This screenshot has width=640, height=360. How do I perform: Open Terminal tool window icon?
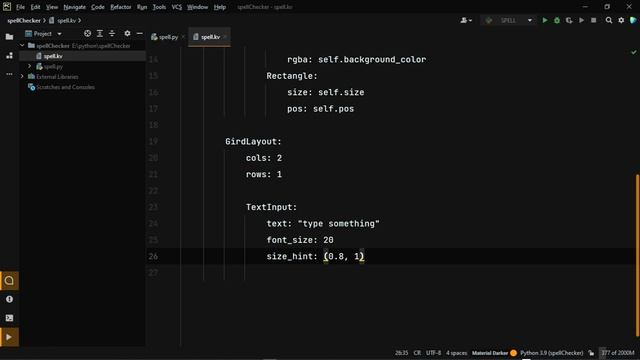click(9, 318)
